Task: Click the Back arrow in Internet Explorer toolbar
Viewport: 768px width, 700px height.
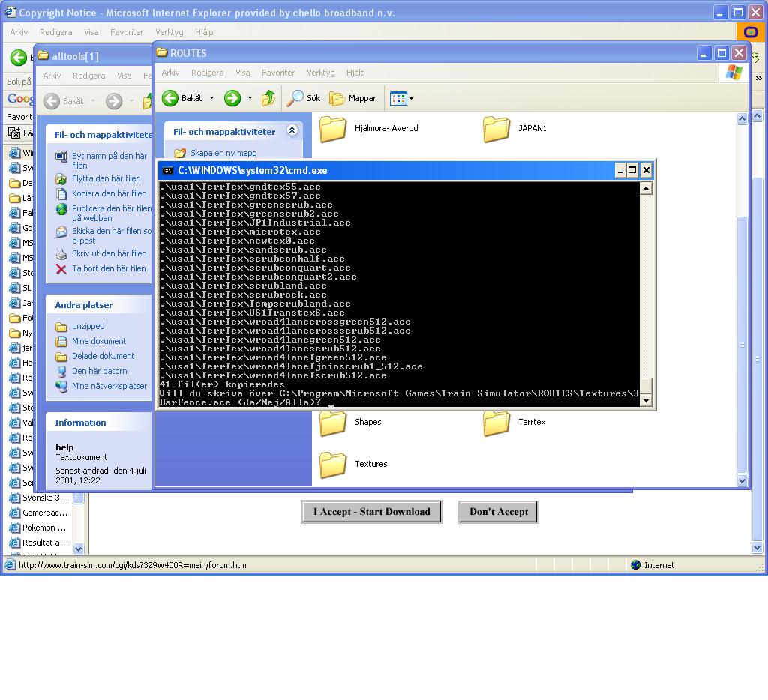Action: (19, 58)
